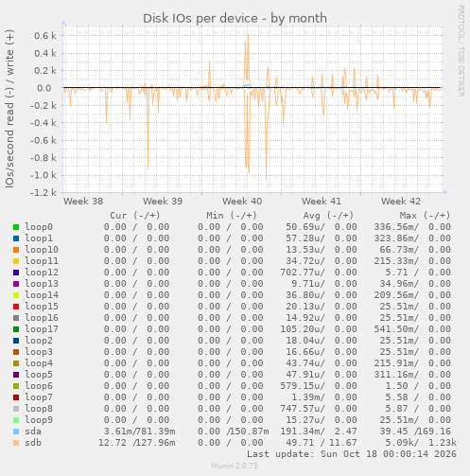Click the loop0 green legend swatch

point(16,227)
